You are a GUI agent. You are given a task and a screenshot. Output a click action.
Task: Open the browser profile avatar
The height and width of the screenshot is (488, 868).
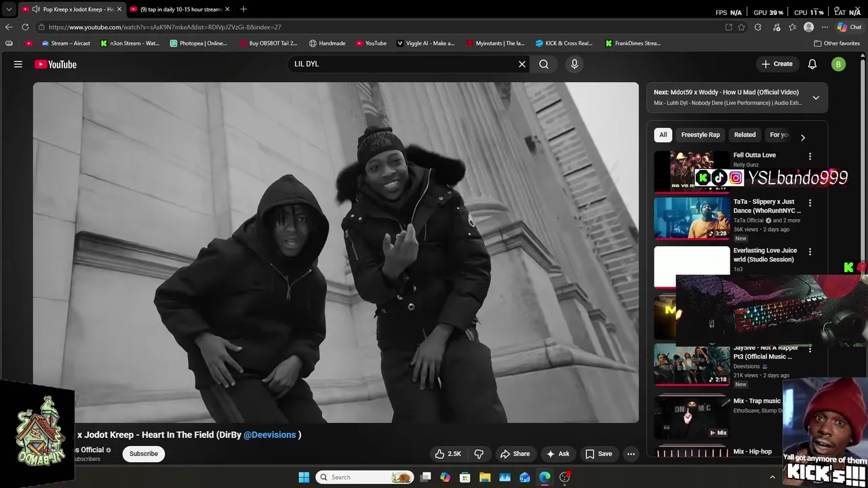tap(808, 27)
